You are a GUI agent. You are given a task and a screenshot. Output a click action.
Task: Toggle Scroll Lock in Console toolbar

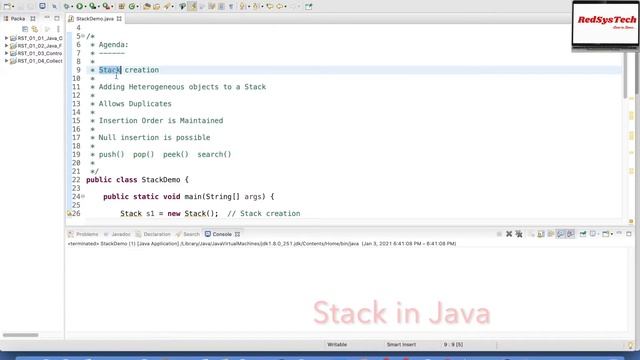point(541,234)
